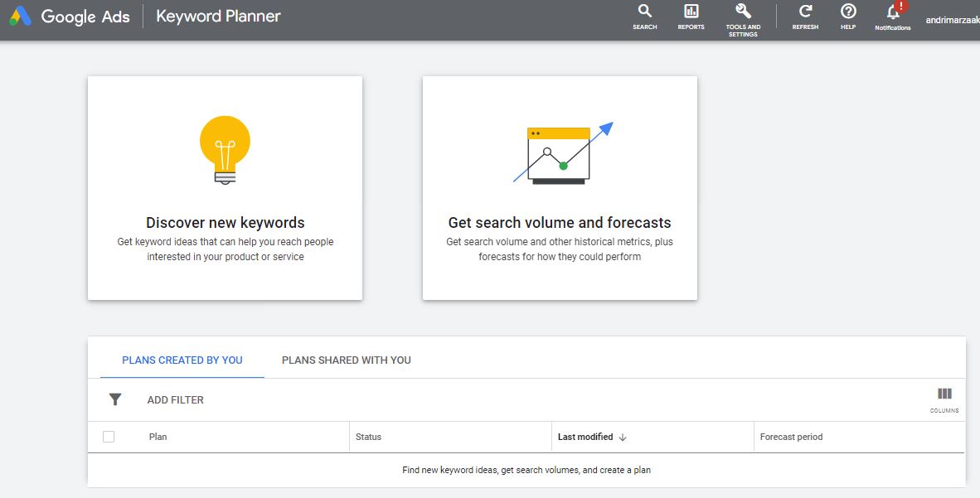Click the Google Ads logo

coord(21,16)
